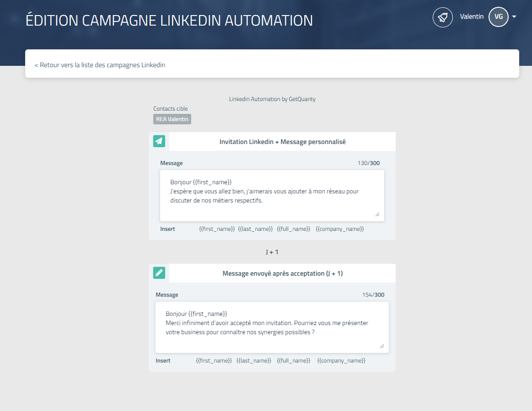Insert {{last_name}} in the invitation message

(255, 229)
